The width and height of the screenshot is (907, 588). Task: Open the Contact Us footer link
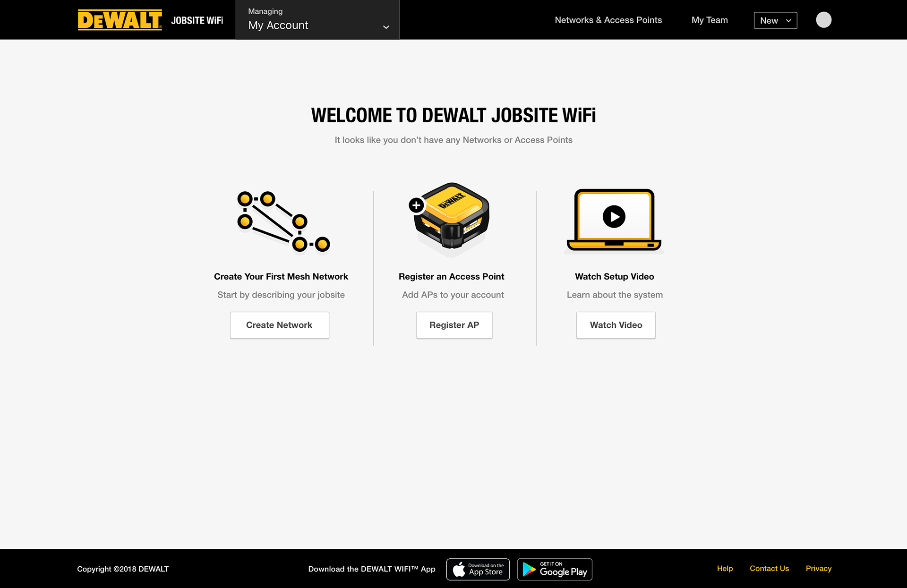pyautogui.click(x=769, y=568)
